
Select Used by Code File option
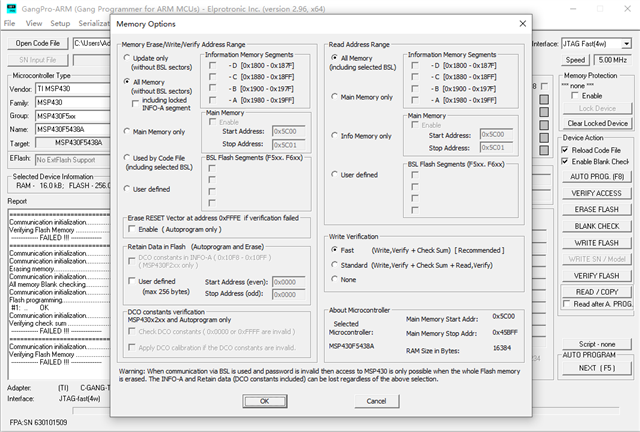click(x=127, y=158)
